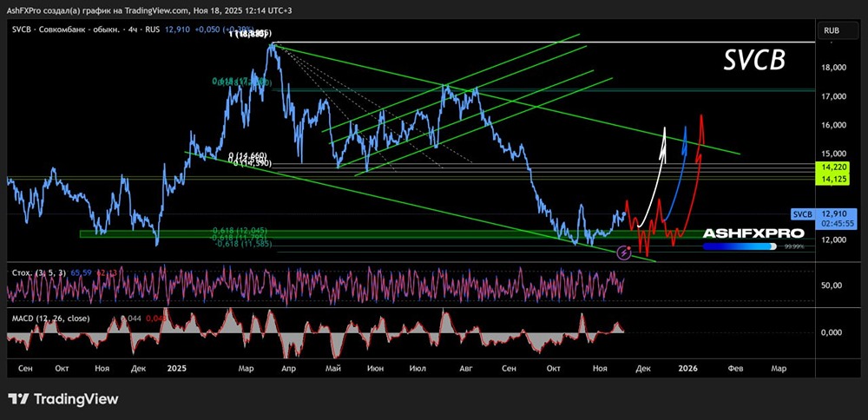Click the 2026 year label on time axis
The width and height of the screenshot is (868, 420).
point(689,368)
